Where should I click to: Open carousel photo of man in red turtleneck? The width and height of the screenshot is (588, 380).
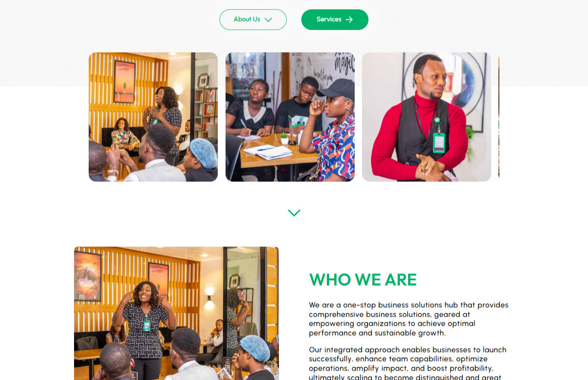(427, 117)
